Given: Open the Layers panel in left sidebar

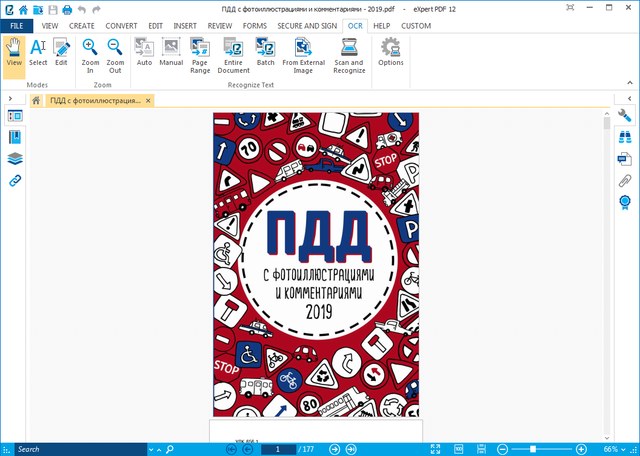Looking at the screenshot, I should click(15, 158).
